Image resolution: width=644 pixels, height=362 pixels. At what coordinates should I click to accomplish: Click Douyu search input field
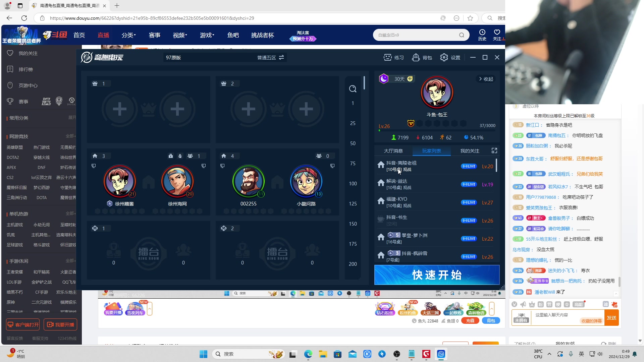coord(417,35)
